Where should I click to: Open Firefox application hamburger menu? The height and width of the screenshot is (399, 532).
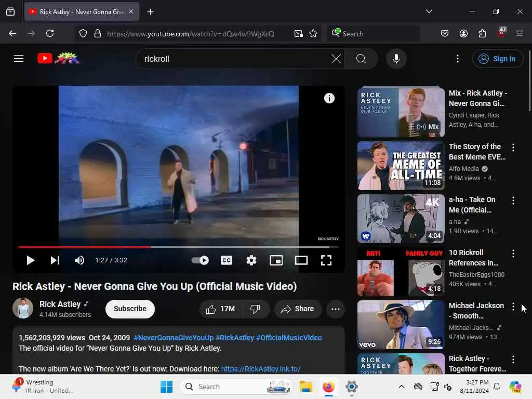520,33
